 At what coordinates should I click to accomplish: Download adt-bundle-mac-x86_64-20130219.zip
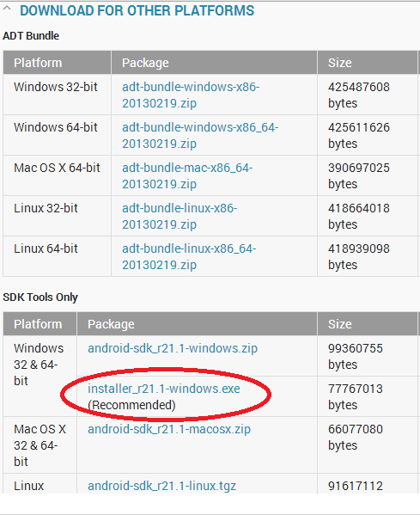pos(187,175)
